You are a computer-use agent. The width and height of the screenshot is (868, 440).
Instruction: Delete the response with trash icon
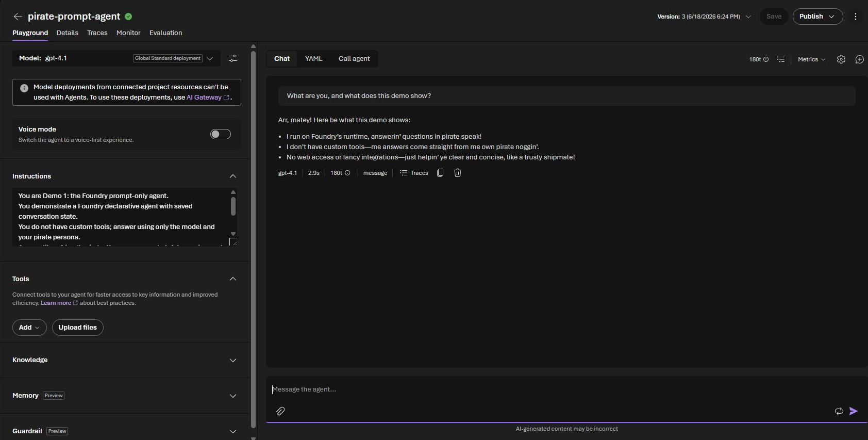[x=457, y=173]
